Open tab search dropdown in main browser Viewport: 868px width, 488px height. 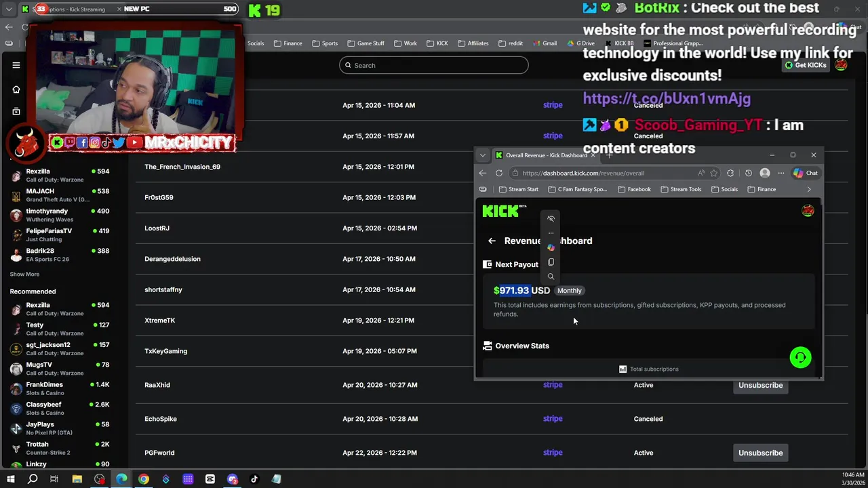tap(9, 9)
